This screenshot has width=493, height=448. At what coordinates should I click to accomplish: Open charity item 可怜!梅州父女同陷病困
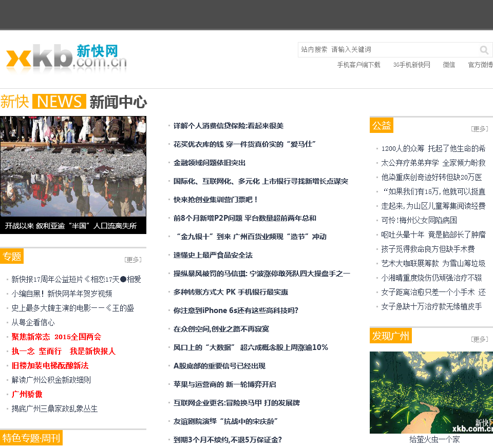pos(419,221)
